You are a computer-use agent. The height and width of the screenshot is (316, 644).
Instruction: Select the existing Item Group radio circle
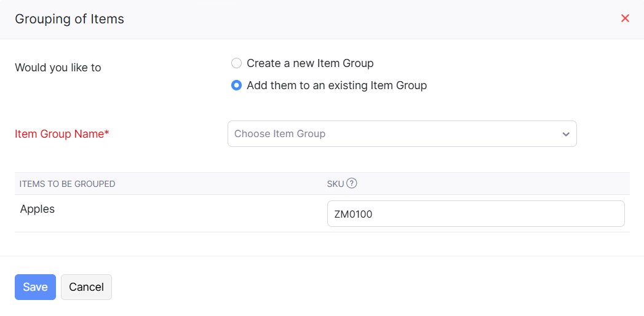click(x=236, y=85)
